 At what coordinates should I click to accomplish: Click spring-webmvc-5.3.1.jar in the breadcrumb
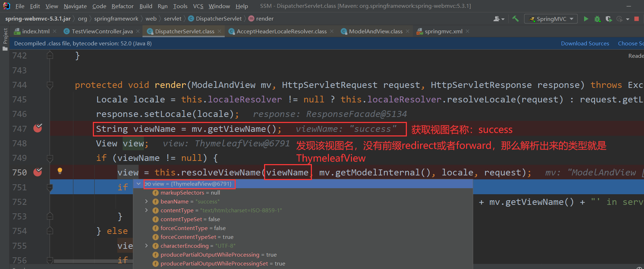38,18
